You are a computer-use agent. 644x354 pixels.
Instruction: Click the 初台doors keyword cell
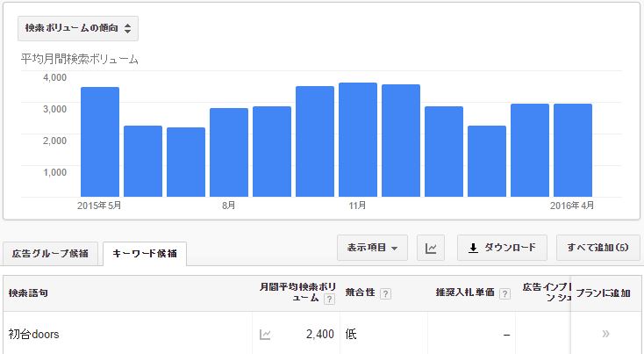[33, 335]
